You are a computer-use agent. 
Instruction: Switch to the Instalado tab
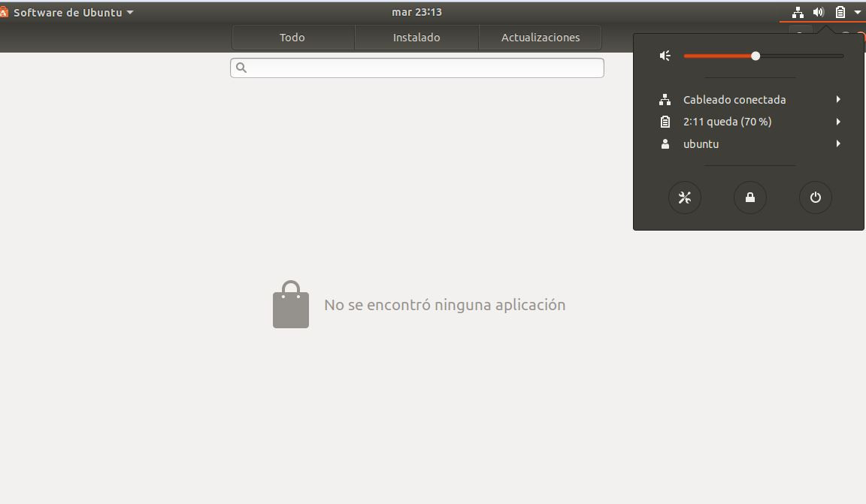[416, 38]
